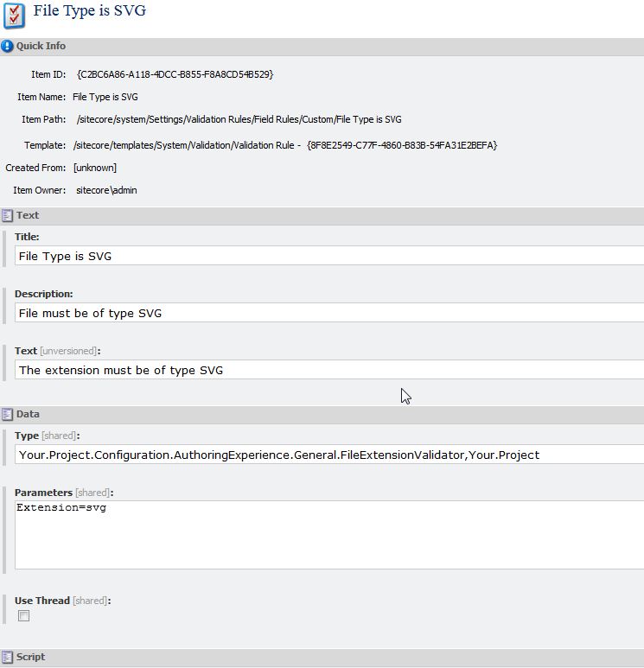This screenshot has height=668, width=644.
Task: Expand the Script section header
Action: pyautogui.click(x=322, y=658)
